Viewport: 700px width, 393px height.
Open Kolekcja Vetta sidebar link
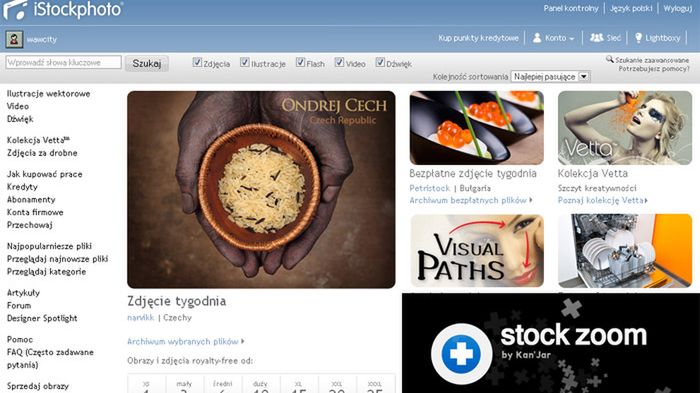click(38, 140)
